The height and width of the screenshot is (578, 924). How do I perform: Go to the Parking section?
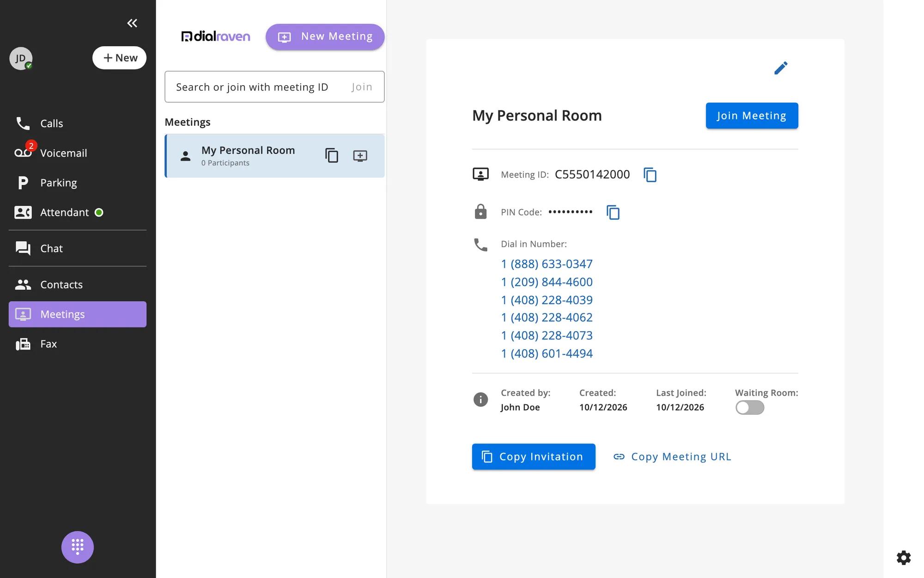[78, 183]
